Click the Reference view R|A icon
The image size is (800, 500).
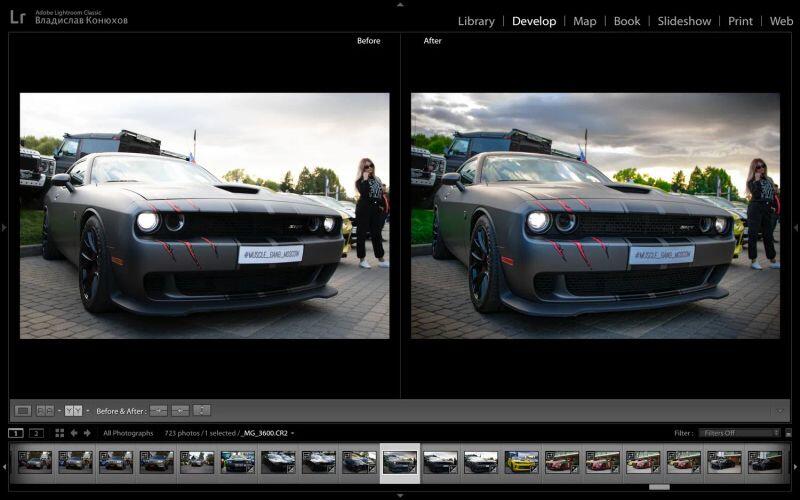(x=45, y=411)
